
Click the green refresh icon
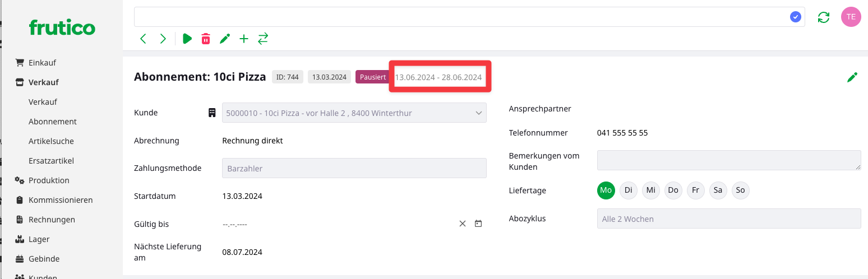[823, 17]
